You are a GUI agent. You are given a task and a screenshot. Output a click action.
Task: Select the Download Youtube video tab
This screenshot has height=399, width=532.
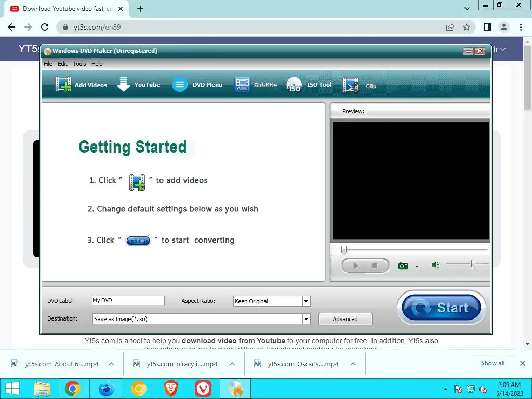66,9
